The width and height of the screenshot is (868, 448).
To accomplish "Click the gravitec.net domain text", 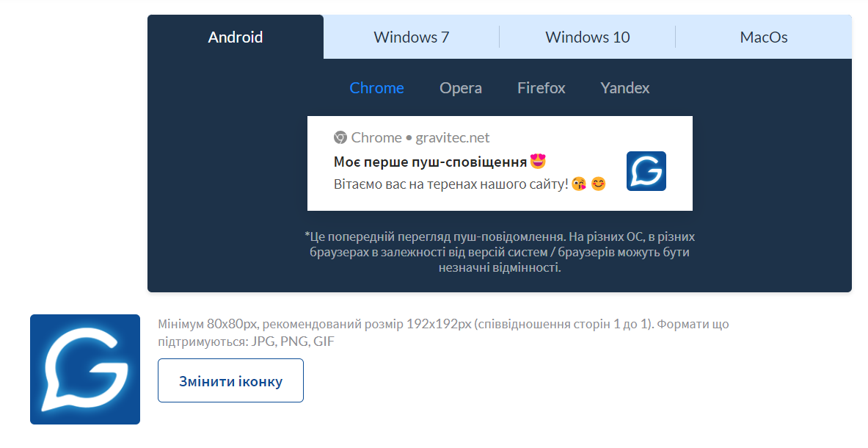I will pyautogui.click(x=452, y=137).
